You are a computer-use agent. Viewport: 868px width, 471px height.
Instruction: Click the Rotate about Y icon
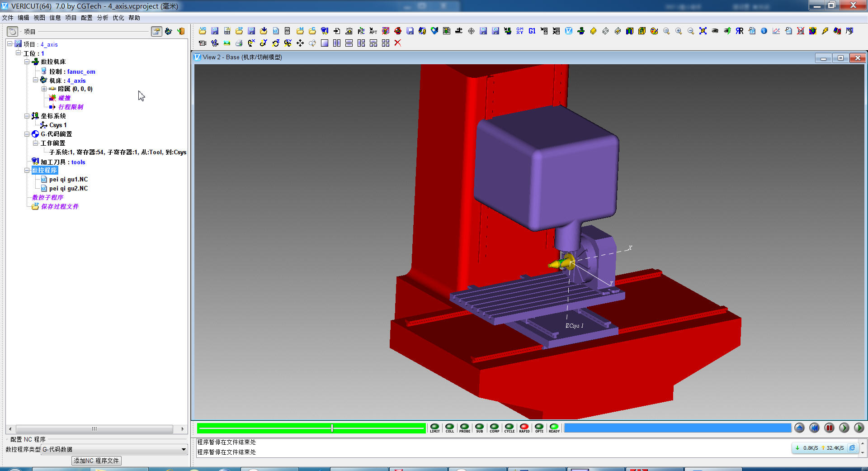tap(264, 43)
